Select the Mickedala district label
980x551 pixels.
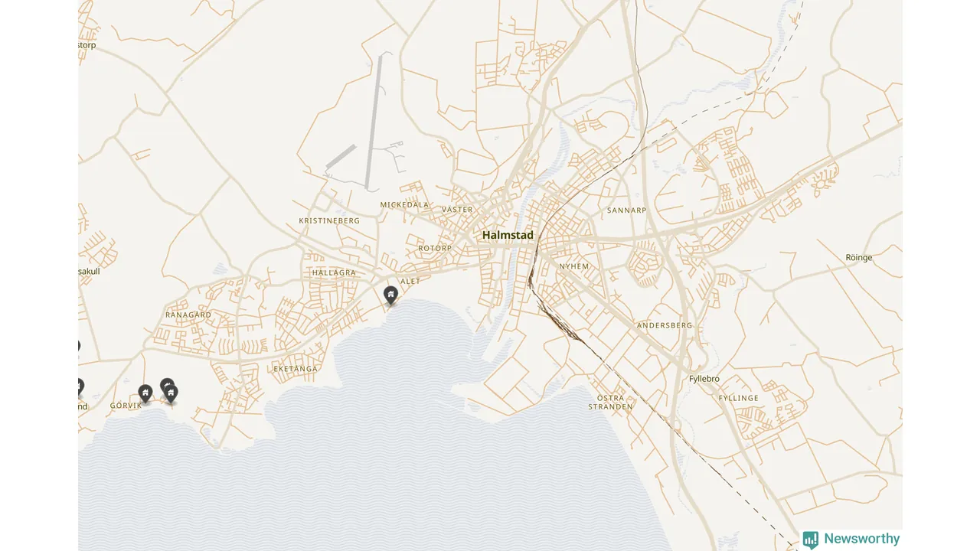pyautogui.click(x=404, y=205)
